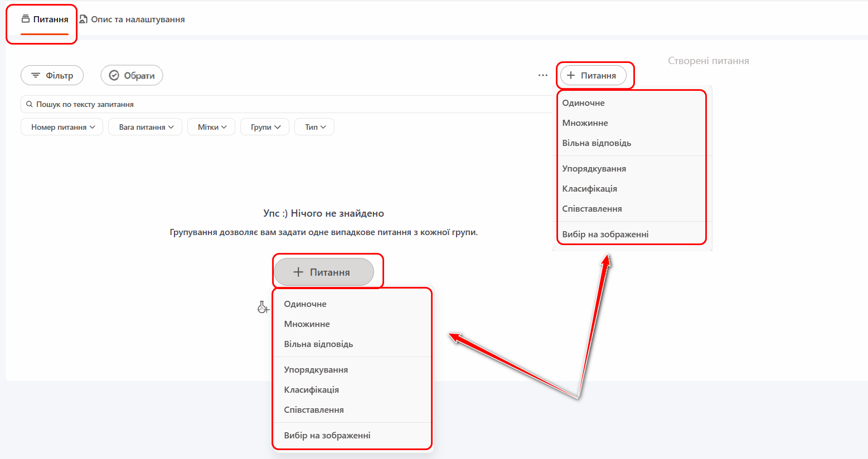
Task: Click the magnifier icon in the search field
Action: 30,104
